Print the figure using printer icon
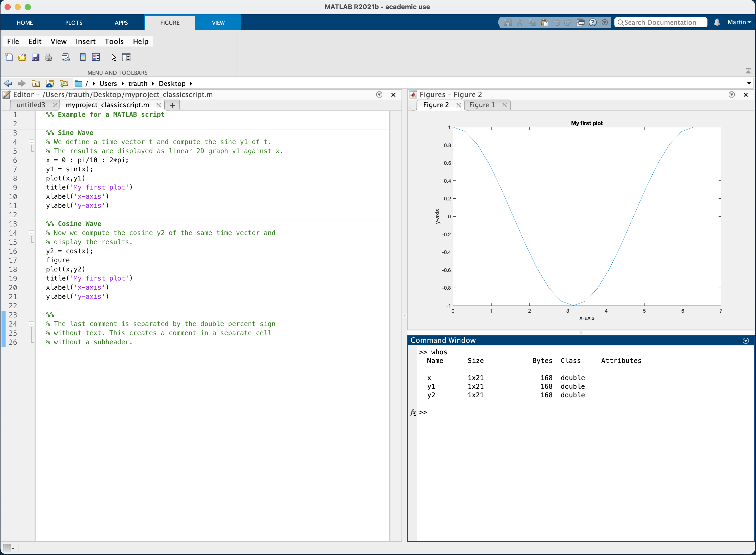The width and height of the screenshot is (756, 555). click(x=49, y=57)
